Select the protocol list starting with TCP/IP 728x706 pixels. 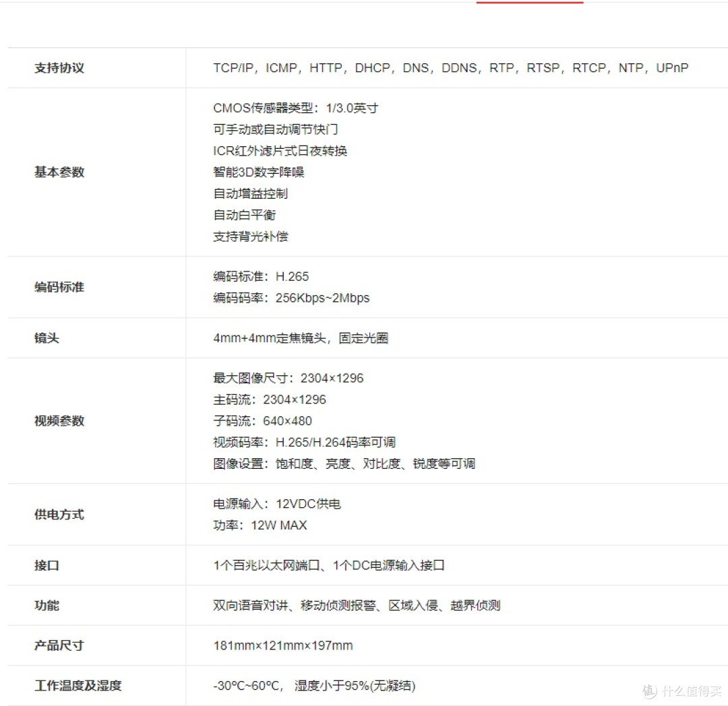(x=450, y=68)
